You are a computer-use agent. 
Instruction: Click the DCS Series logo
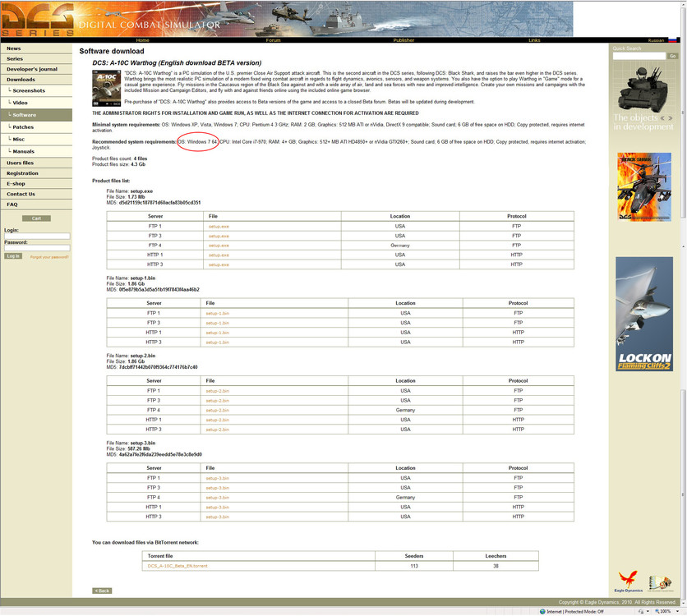[37, 19]
